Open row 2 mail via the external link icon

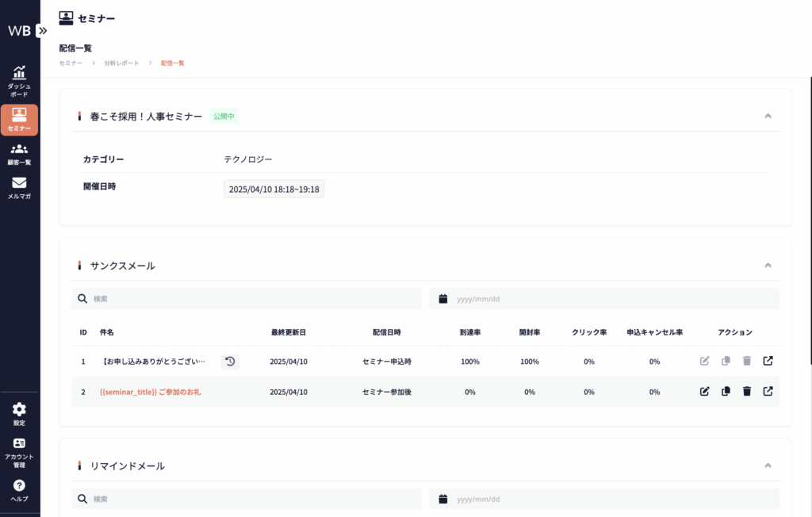[x=768, y=391]
